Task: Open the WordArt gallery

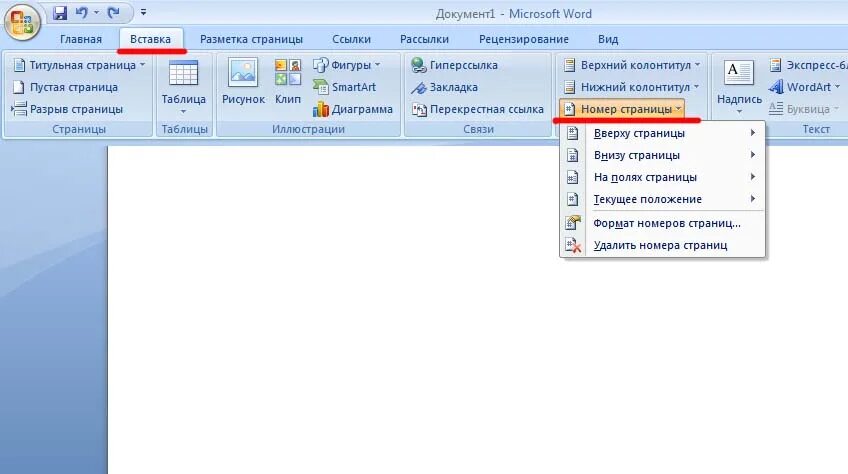Action: 805,87
